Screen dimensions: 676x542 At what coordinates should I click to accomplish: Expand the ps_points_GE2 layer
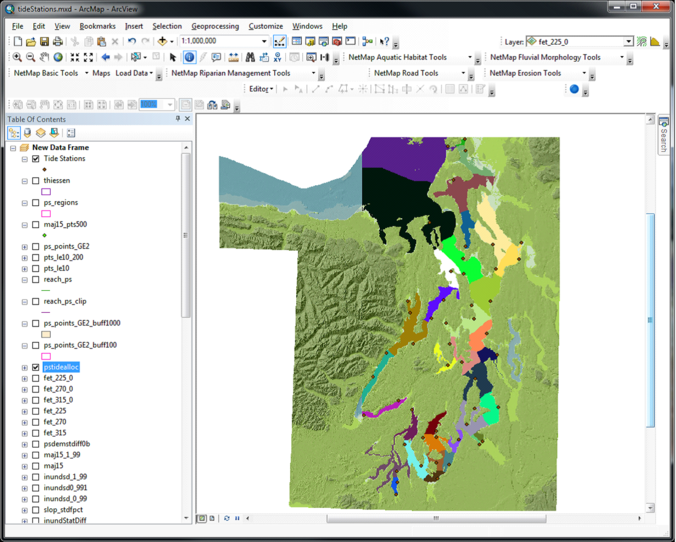pos(25,246)
